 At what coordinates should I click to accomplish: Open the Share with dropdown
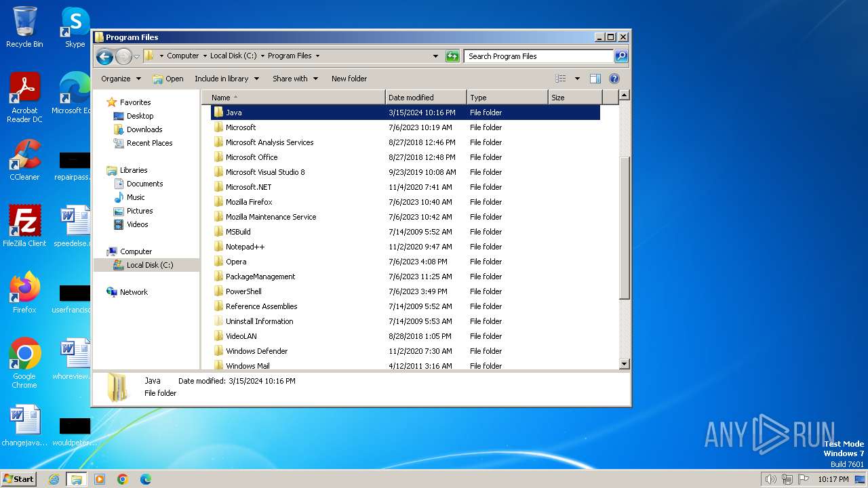(x=295, y=79)
